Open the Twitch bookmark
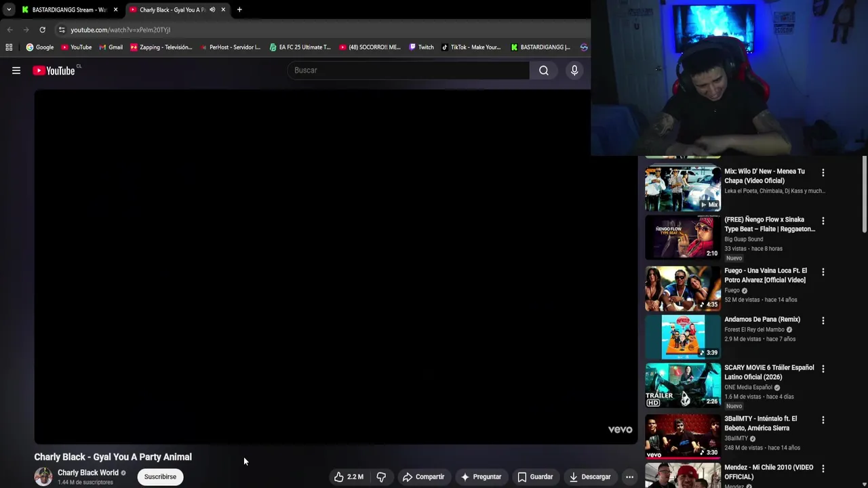This screenshot has width=868, height=488. click(x=421, y=47)
